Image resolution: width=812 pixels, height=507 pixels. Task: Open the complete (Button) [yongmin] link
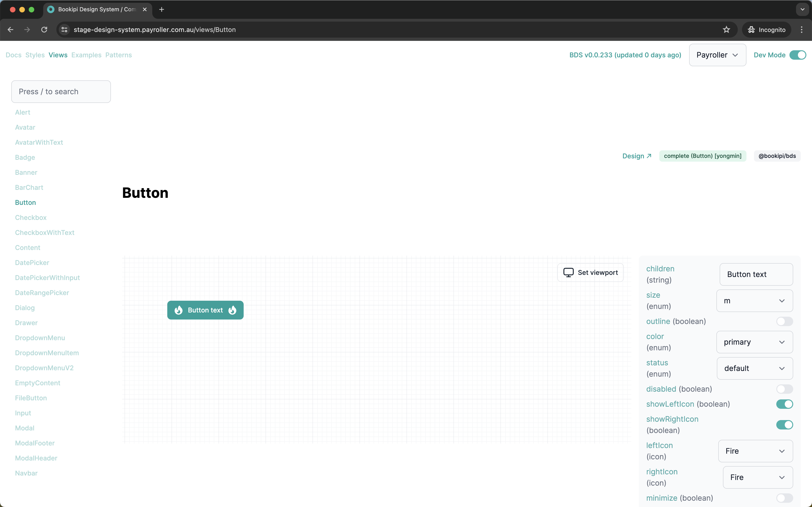[x=702, y=156]
